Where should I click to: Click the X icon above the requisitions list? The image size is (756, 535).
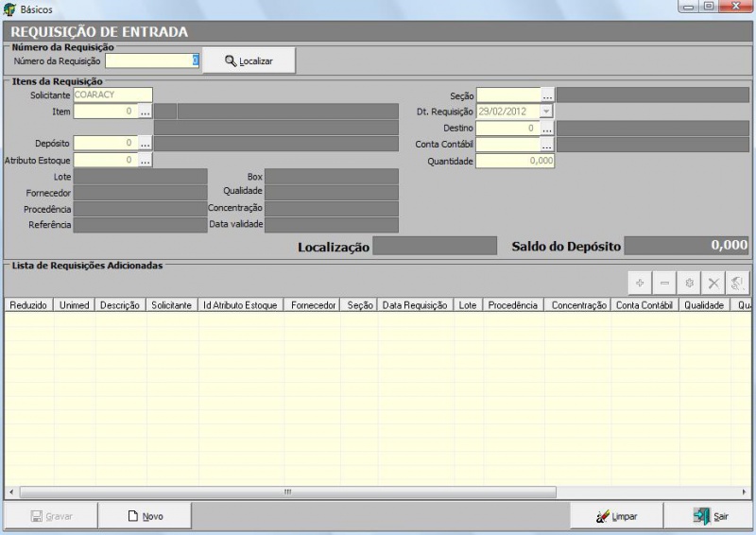point(714,283)
